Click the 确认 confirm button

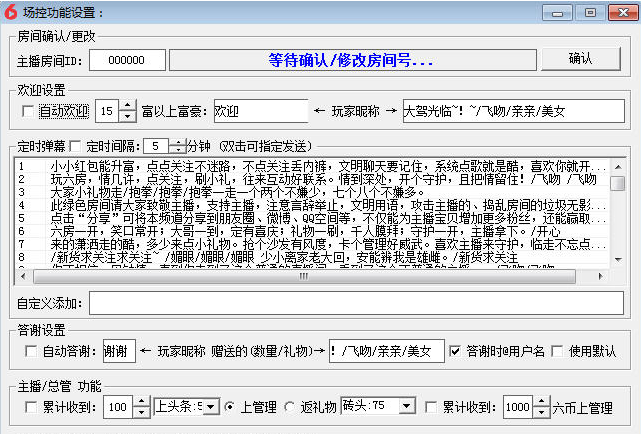pos(580,59)
